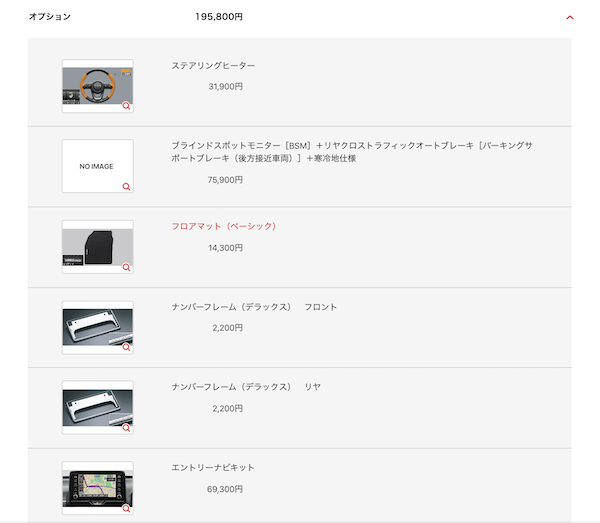The width and height of the screenshot is (600, 523).
Task: Open rear number frame product photo
Action: click(x=96, y=406)
